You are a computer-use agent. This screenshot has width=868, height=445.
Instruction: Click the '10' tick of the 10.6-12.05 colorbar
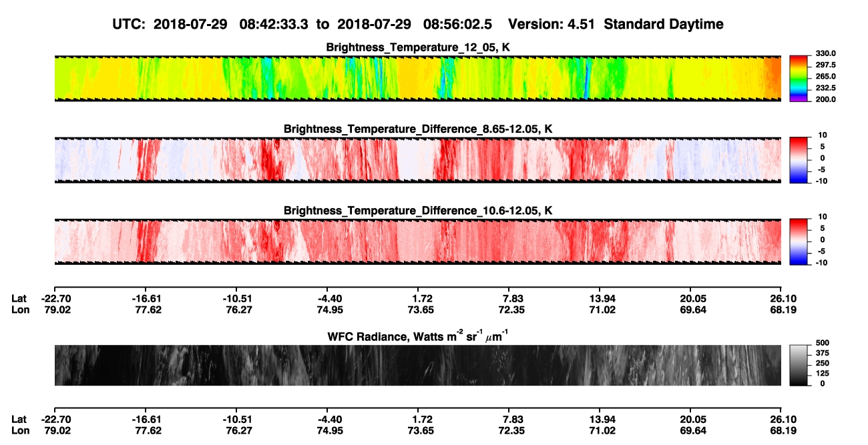pyautogui.click(x=823, y=217)
